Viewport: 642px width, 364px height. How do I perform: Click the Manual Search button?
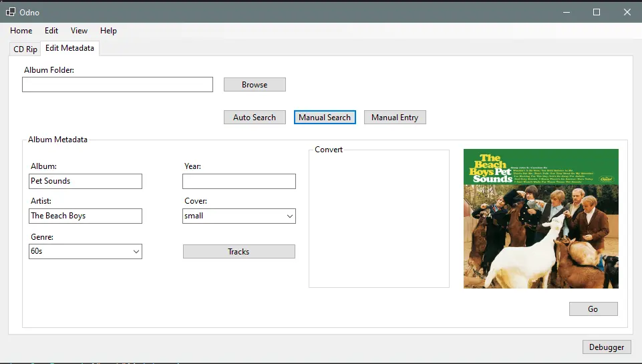[325, 118]
